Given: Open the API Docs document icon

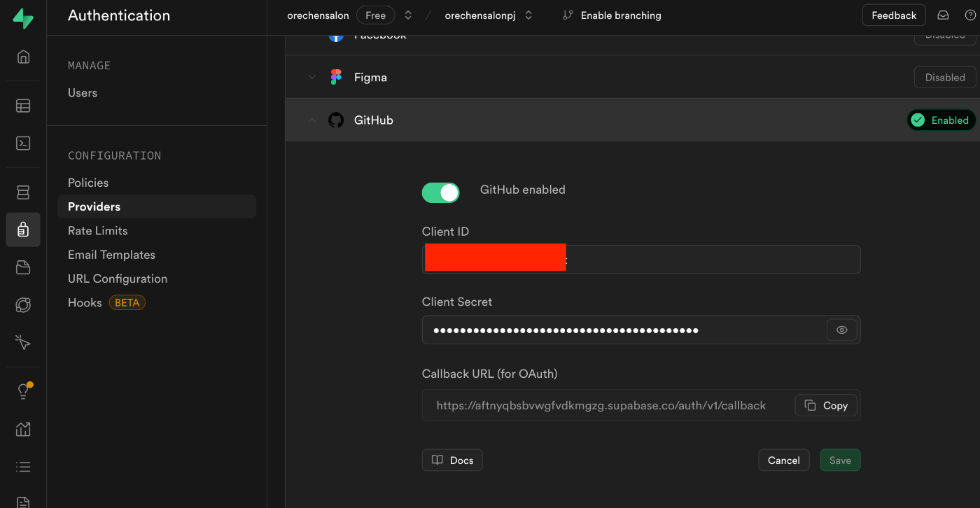Looking at the screenshot, I should (23, 502).
